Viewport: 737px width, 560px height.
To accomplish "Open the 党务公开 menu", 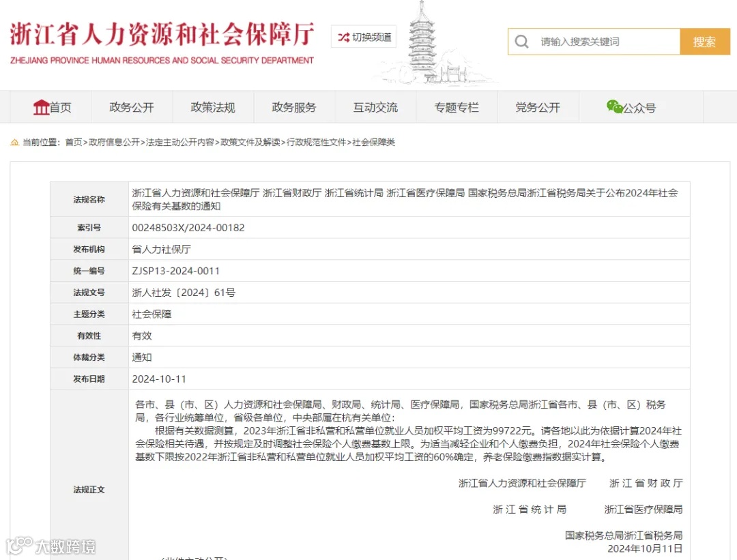I will tap(538, 107).
